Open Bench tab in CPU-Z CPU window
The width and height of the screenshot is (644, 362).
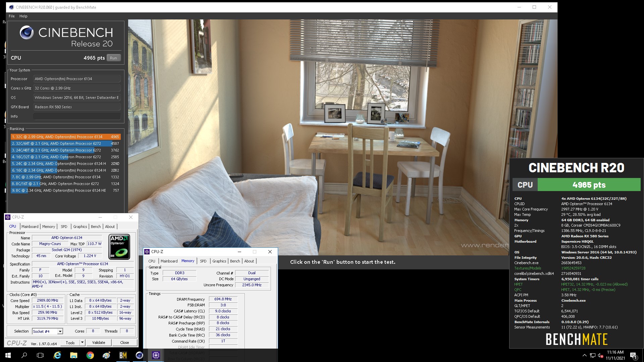pos(96,227)
